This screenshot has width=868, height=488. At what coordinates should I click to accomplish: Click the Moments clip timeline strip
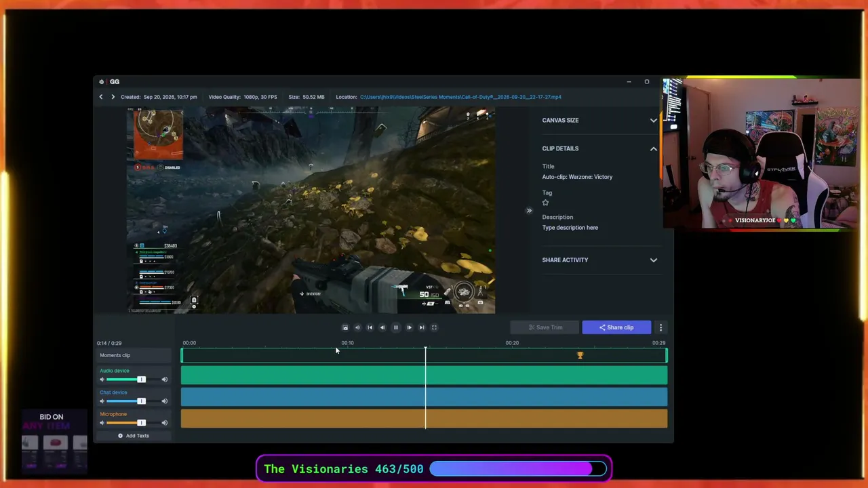(x=424, y=355)
